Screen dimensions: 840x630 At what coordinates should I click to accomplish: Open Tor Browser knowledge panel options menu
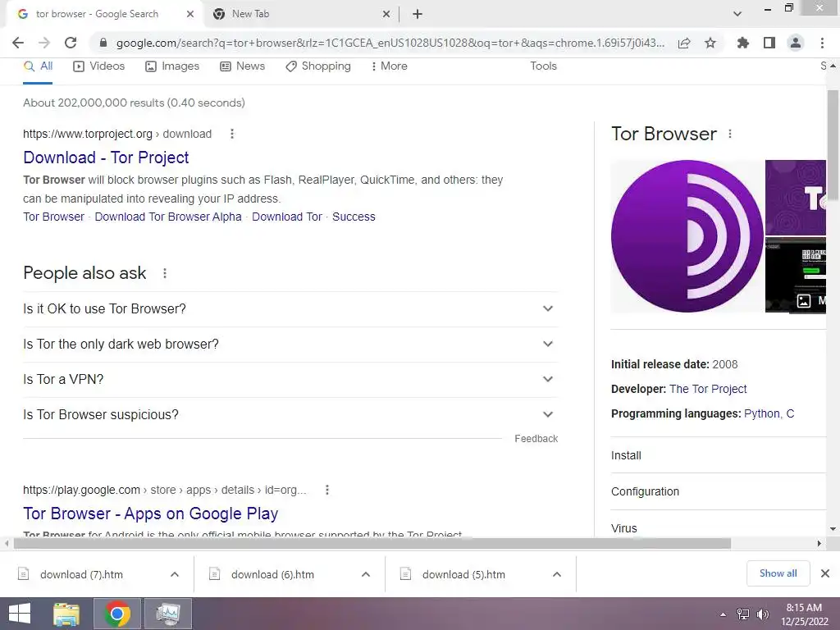click(x=729, y=134)
